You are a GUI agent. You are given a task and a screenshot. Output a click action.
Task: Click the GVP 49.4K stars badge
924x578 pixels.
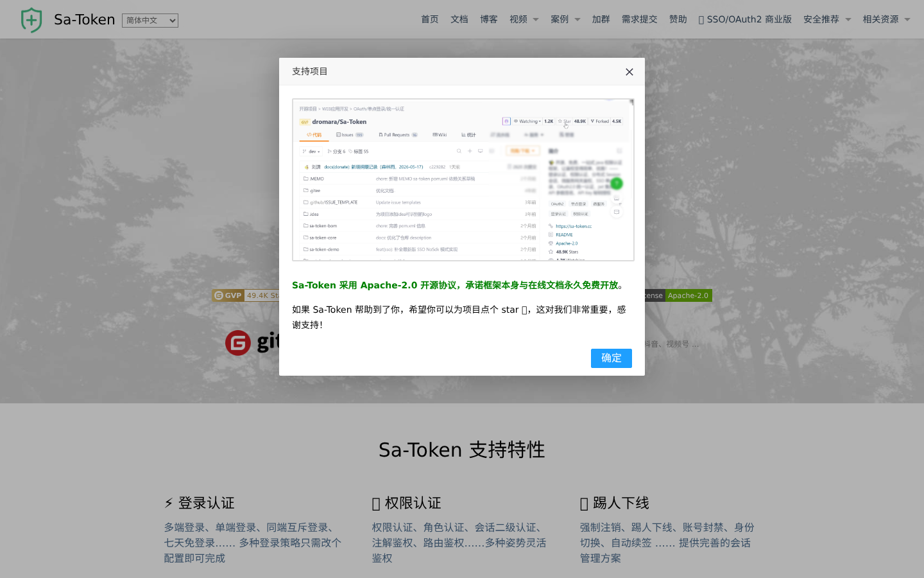click(246, 295)
